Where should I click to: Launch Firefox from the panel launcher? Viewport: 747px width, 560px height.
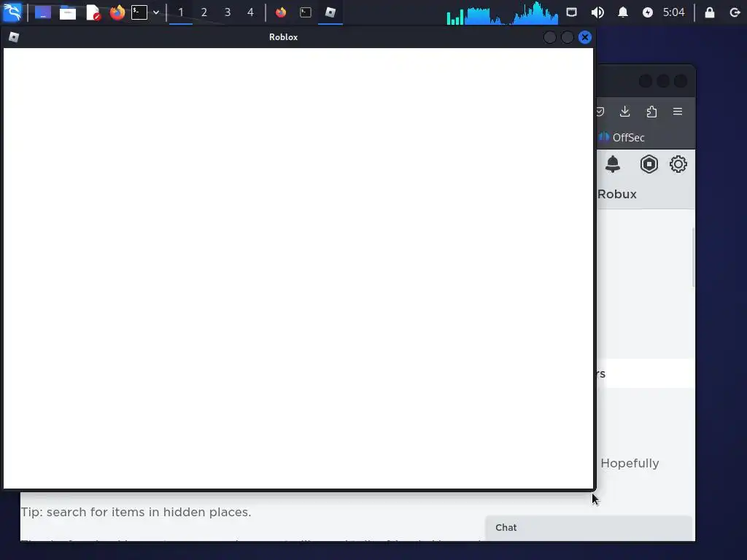tap(117, 12)
